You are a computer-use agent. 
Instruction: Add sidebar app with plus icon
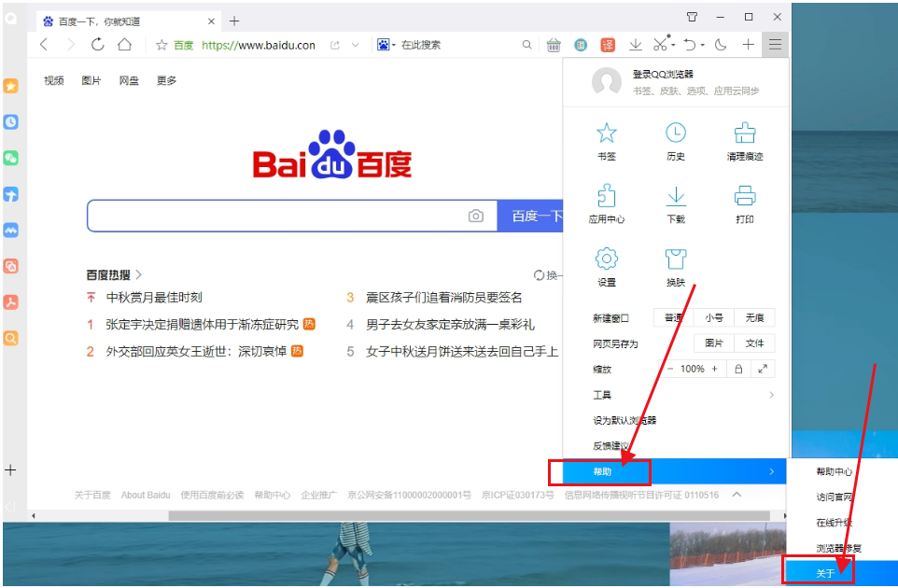pos(10,470)
